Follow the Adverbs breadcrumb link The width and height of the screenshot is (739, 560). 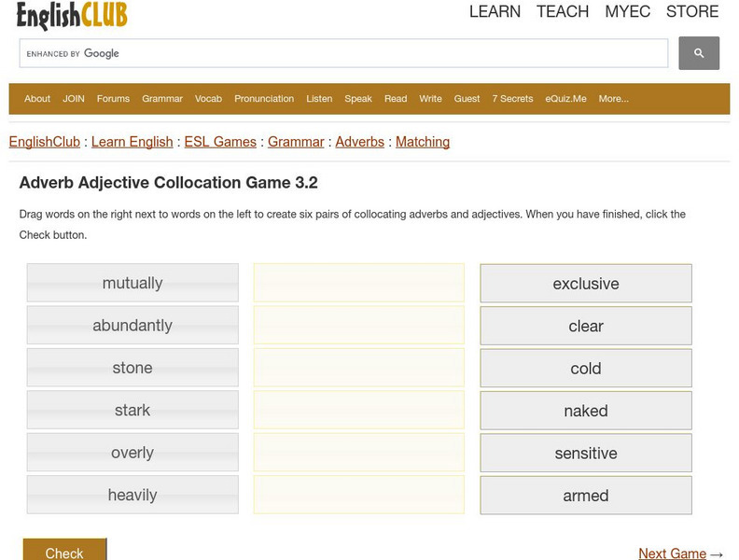tap(359, 142)
